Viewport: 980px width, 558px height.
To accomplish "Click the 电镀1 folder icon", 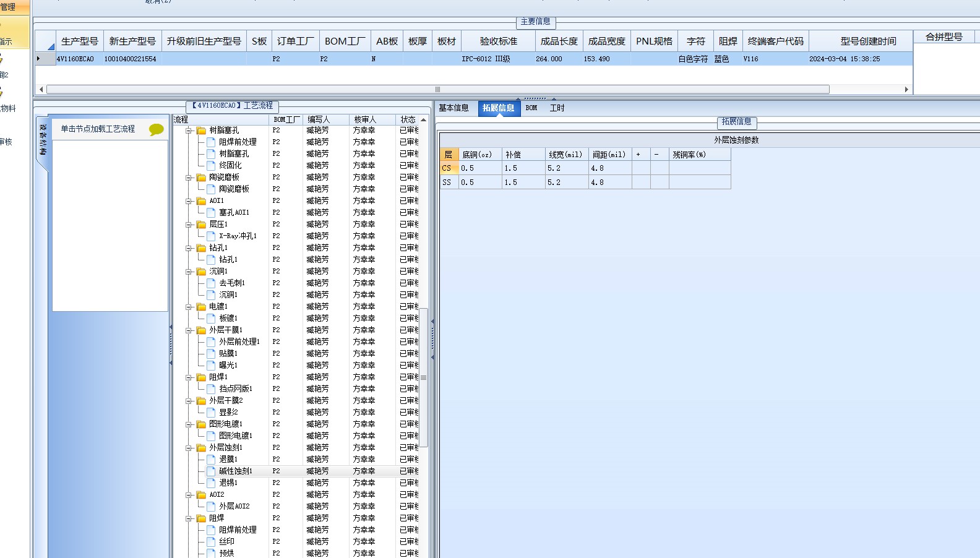I will 201,307.
